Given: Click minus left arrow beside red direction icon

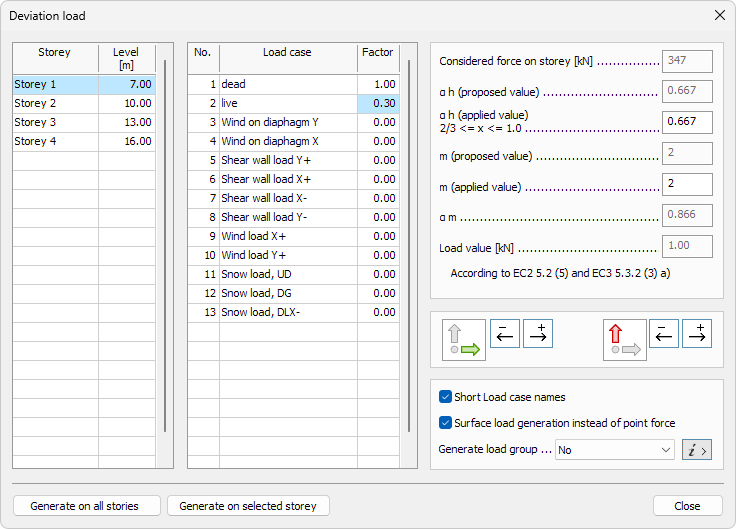Looking at the screenshot, I should [x=664, y=334].
